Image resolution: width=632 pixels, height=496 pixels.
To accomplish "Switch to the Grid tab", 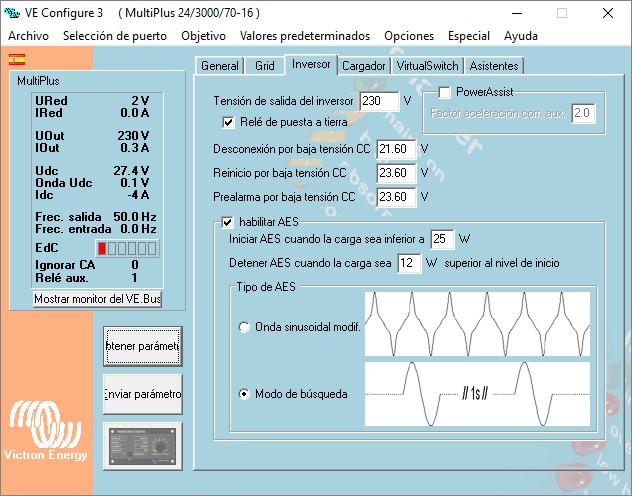I will [265, 66].
